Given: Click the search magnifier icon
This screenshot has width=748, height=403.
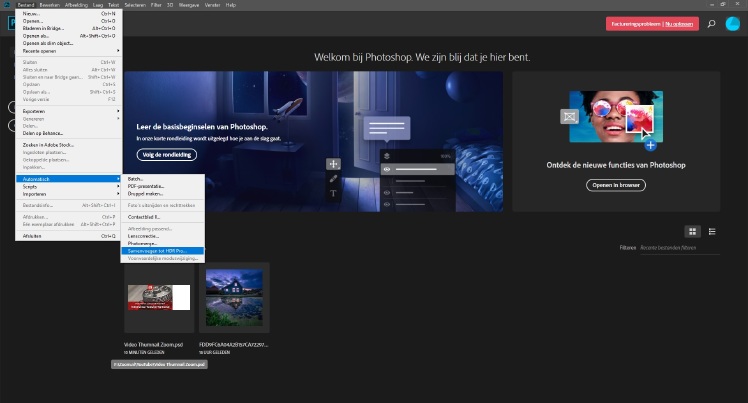Looking at the screenshot, I should pos(711,24).
